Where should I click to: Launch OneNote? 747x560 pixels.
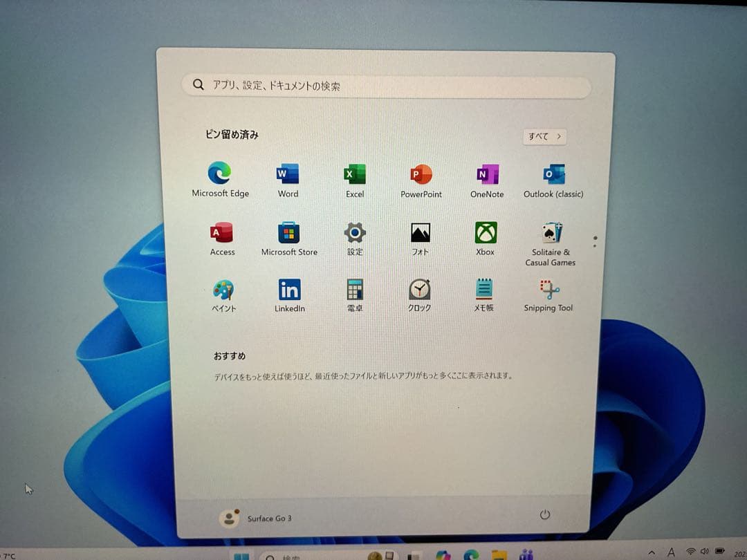point(486,174)
